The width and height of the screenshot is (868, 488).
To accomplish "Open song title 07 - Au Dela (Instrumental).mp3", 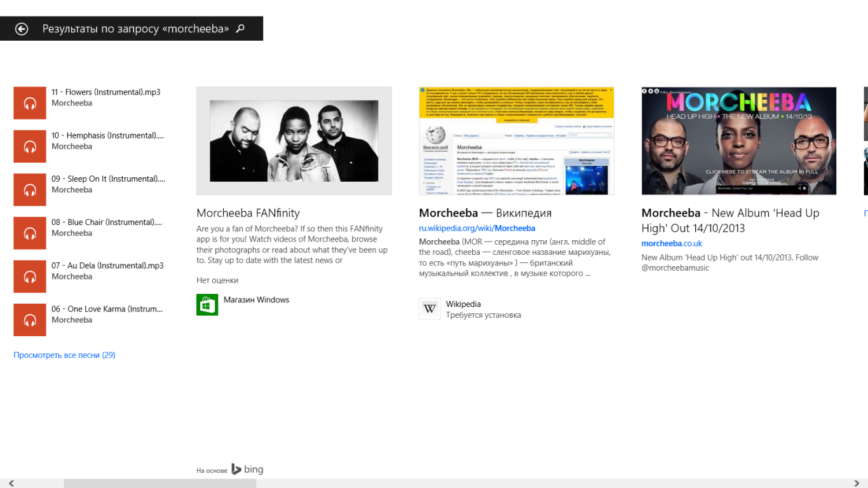I will [107, 266].
